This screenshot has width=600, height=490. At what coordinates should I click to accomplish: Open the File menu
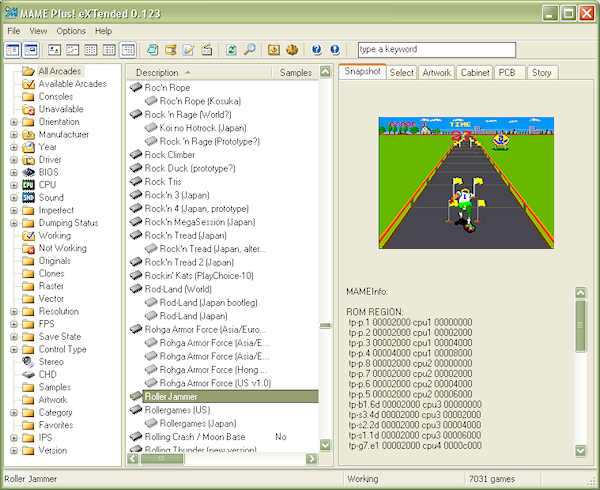(14, 31)
